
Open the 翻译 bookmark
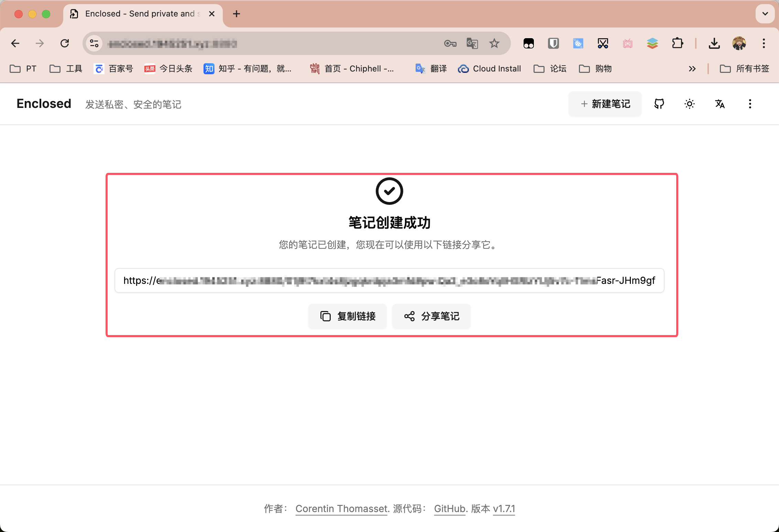tap(431, 69)
